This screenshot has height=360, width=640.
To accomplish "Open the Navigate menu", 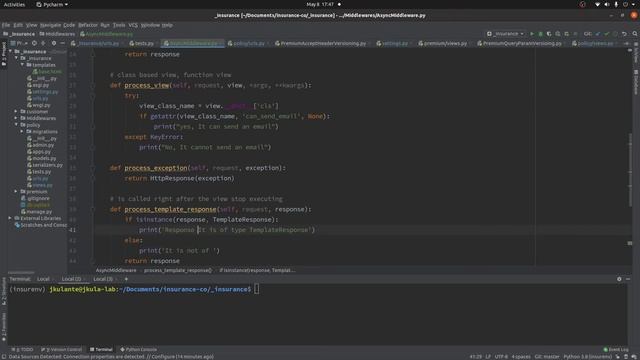I will click(x=50, y=25).
